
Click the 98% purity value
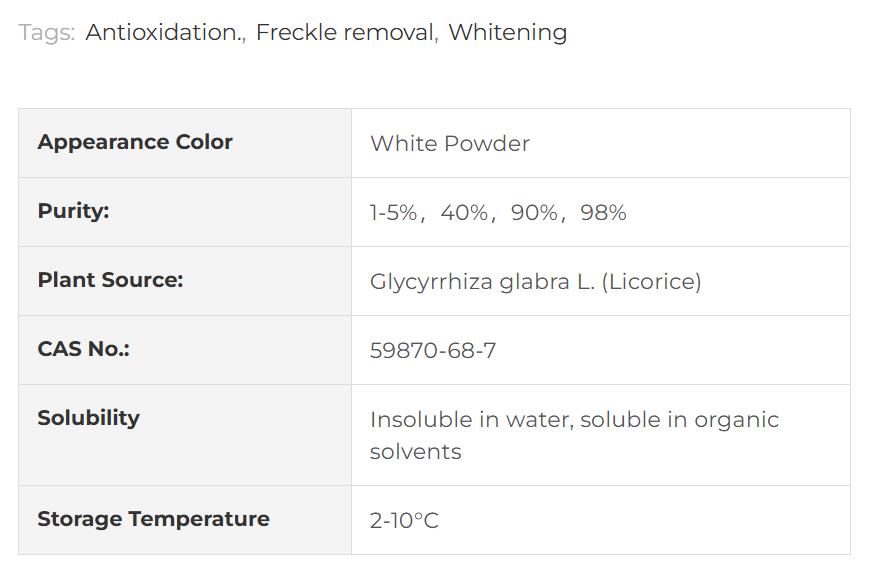(603, 212)
